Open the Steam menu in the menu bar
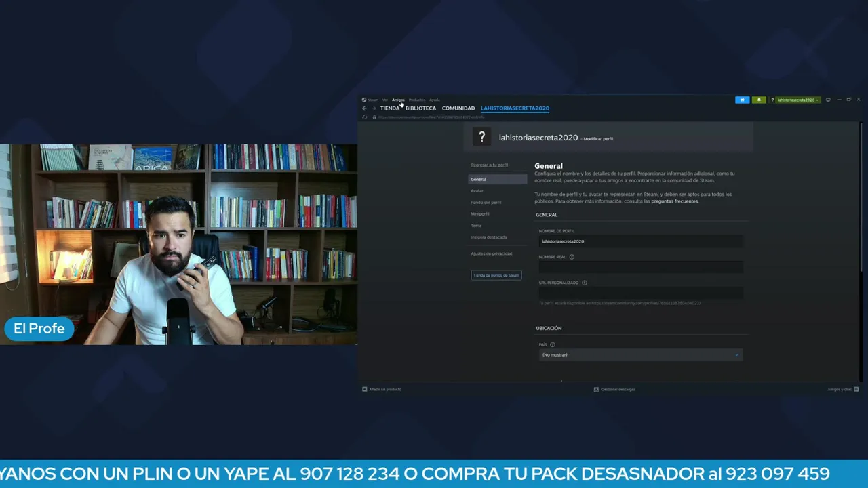 [x=373, y=100]
